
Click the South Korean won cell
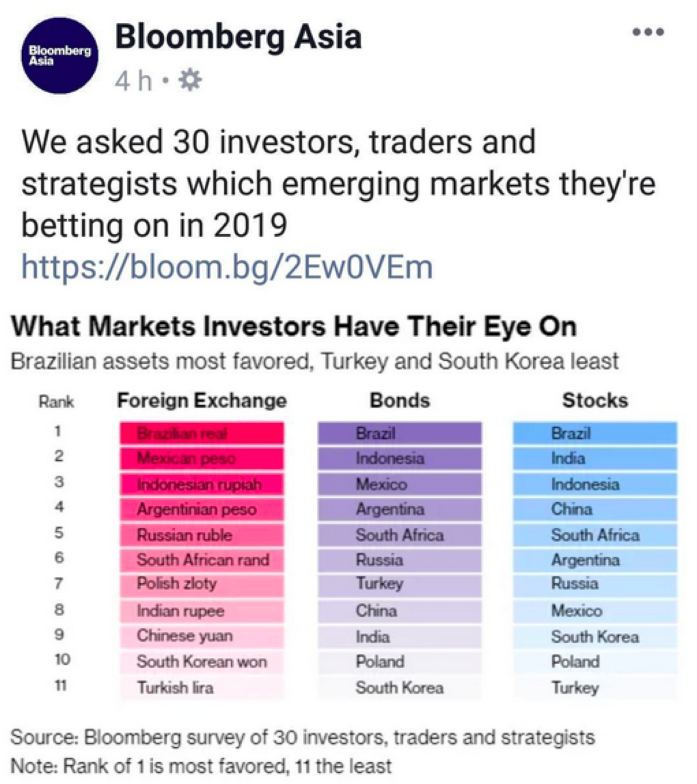(202, 661)
